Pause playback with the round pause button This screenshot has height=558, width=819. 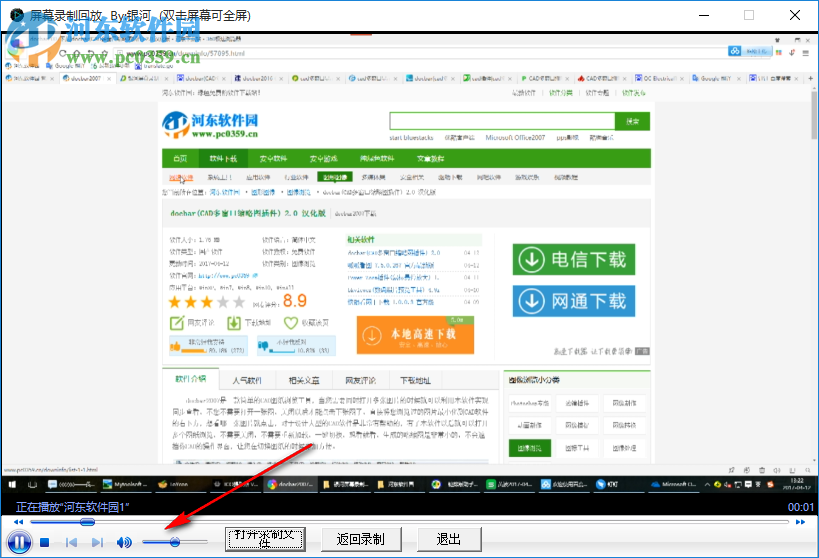tap(19, 542)
